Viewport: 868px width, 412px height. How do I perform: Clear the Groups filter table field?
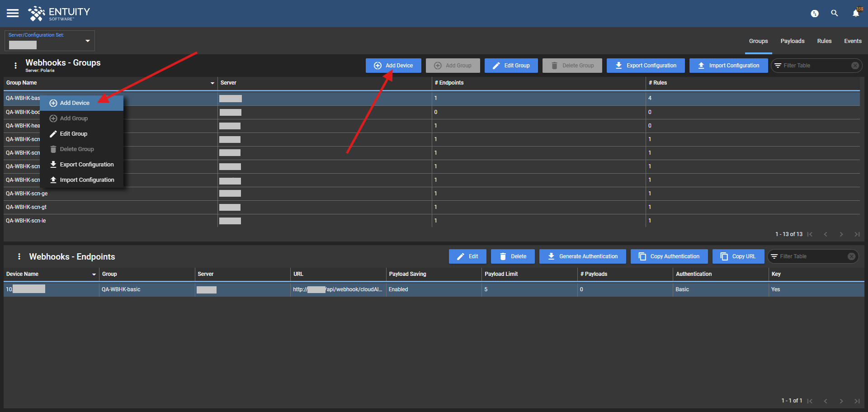point(855,66)
